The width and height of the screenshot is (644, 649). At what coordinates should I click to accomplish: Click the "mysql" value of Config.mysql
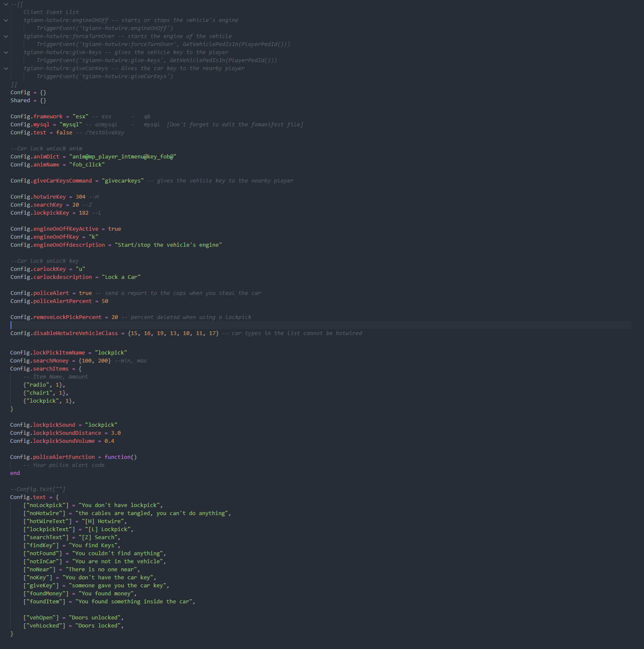pyautogui.click(x=71, y=125)
